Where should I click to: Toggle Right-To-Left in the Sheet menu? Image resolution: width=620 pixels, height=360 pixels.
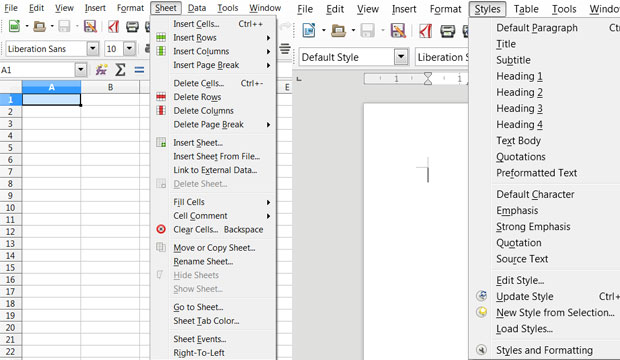(199, 352)
